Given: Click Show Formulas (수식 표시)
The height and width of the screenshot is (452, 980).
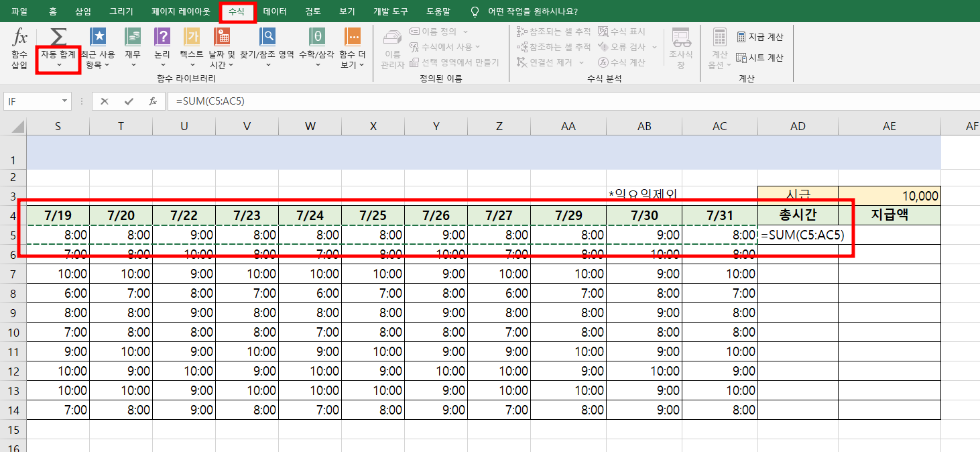Looking at the screenshot, I should click(622, 32).
